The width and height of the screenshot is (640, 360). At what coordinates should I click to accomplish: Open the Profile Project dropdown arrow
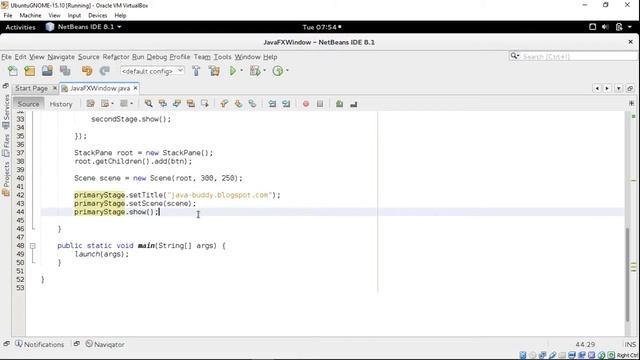pos(287,71)
